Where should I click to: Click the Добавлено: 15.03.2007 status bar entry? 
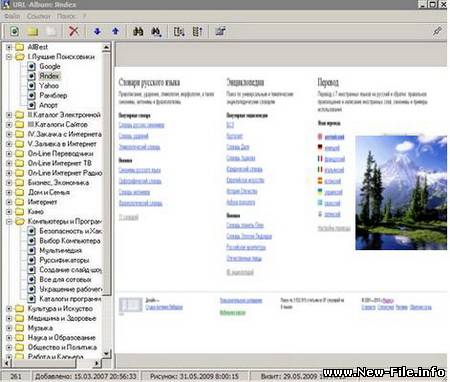[86, 376]
